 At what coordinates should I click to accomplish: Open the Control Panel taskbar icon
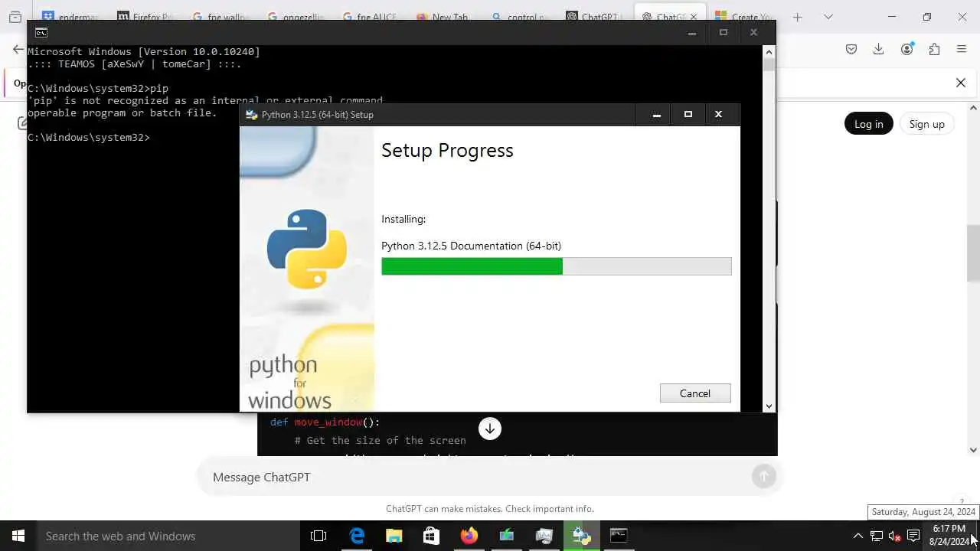[x=544, y=536]
